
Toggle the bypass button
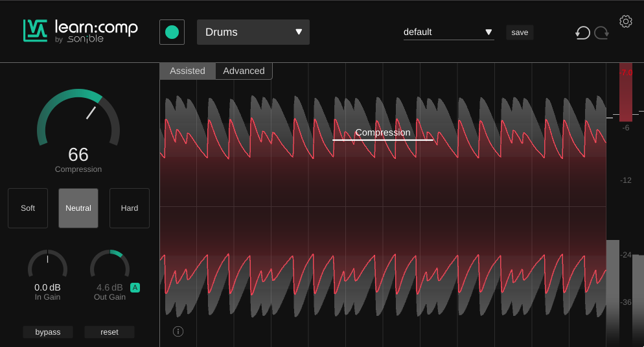[x=48, y=332]
